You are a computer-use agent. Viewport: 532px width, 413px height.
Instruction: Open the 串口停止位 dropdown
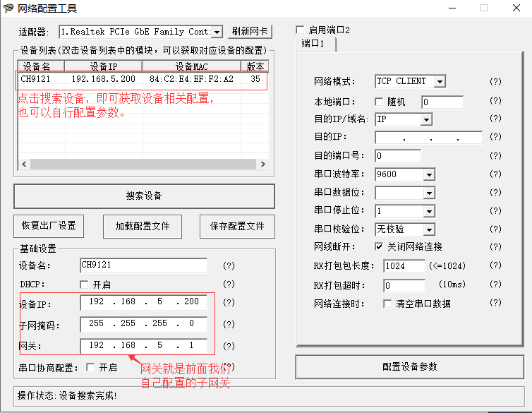point(429,211)
